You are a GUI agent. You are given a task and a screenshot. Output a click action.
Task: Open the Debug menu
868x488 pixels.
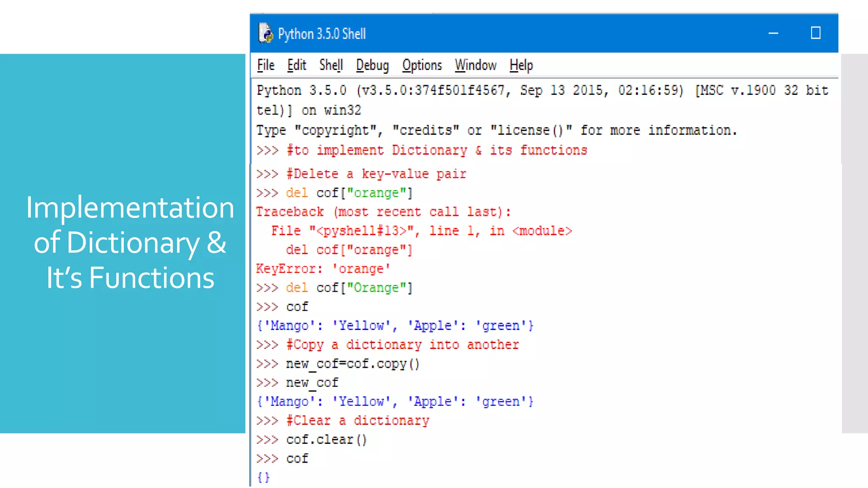(372, 65)
